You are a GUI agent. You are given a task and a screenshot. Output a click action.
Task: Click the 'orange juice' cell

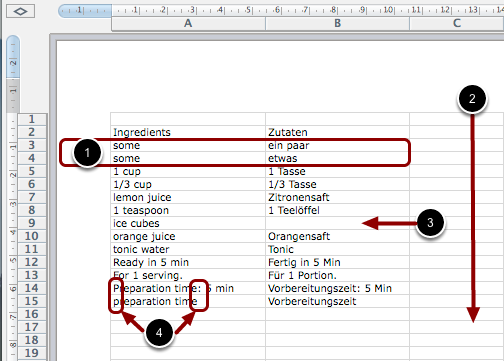tap(188, 236)
